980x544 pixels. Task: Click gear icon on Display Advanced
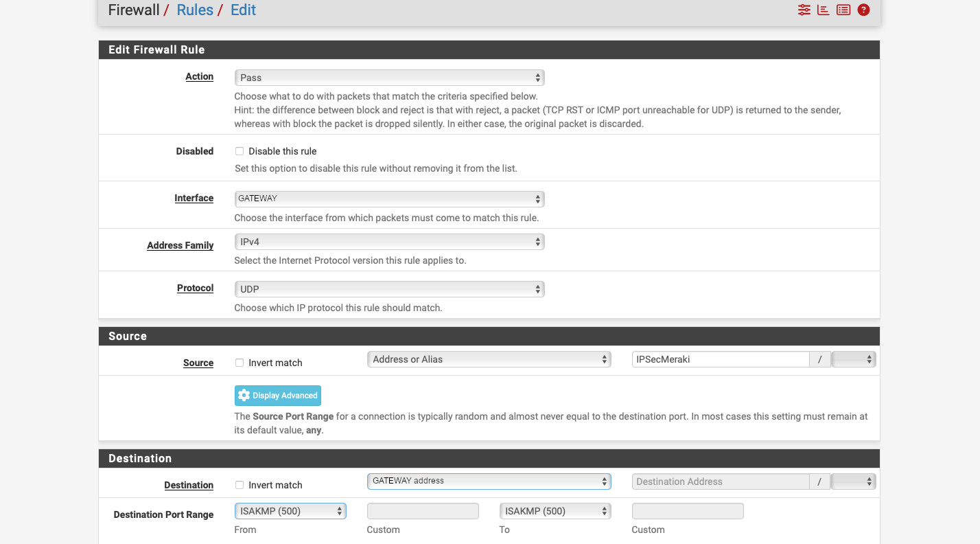pos(244,396)
